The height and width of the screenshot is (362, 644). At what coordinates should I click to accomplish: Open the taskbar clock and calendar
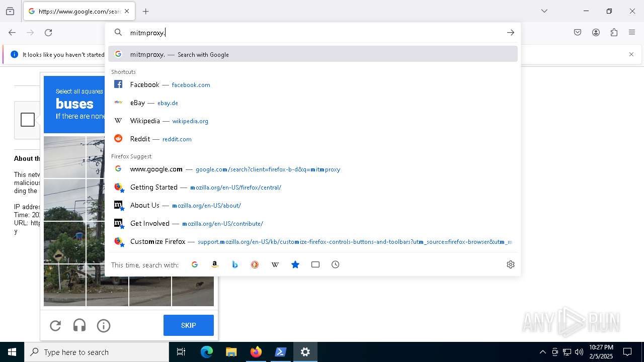[x=601, y=352]
